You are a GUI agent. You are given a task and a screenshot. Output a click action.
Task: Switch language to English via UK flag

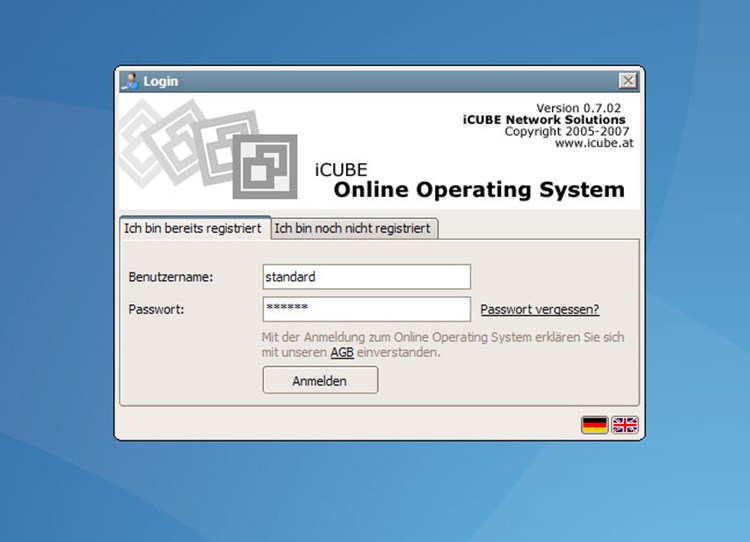pyautogui.click(x=625, y=425)
